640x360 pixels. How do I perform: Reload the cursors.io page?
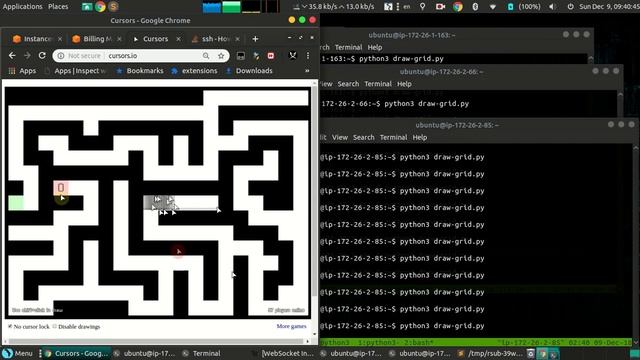click(42, 56)
